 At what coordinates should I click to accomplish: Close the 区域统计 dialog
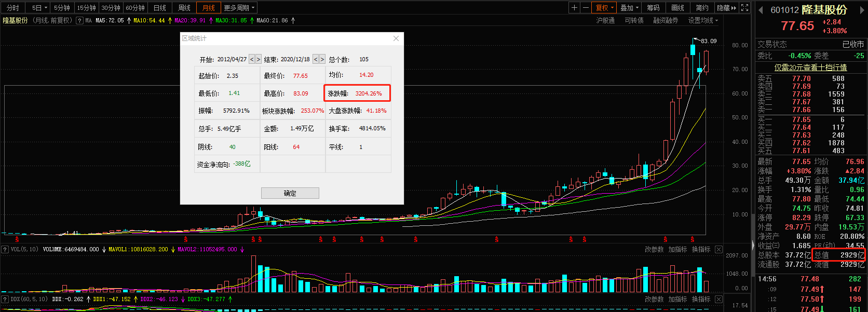point(396,38)
